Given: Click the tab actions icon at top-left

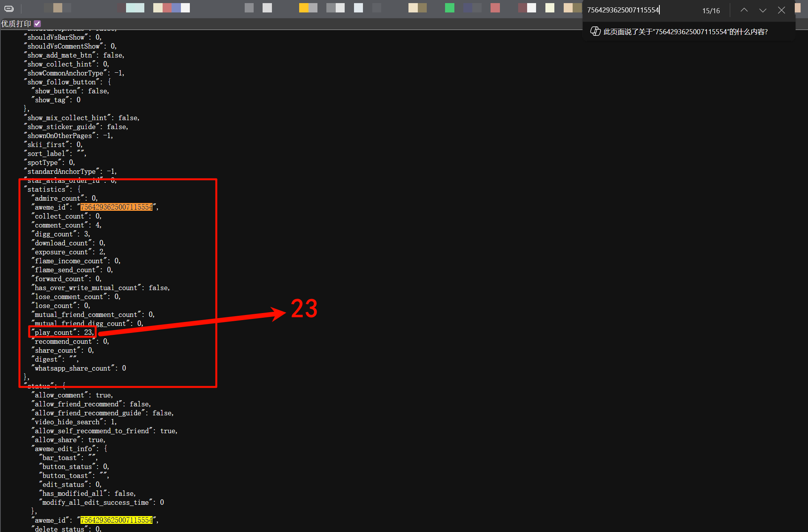Looking at the screenshot, I should [9, 8].
